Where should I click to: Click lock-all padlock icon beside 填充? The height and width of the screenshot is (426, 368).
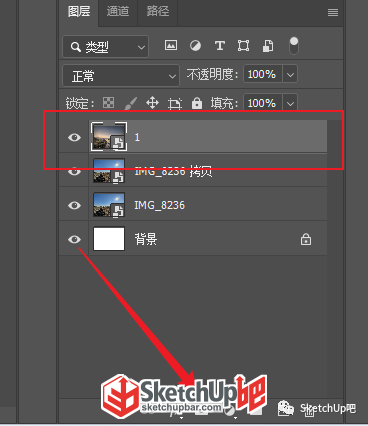pyautogui.click(x=197, y=103)
